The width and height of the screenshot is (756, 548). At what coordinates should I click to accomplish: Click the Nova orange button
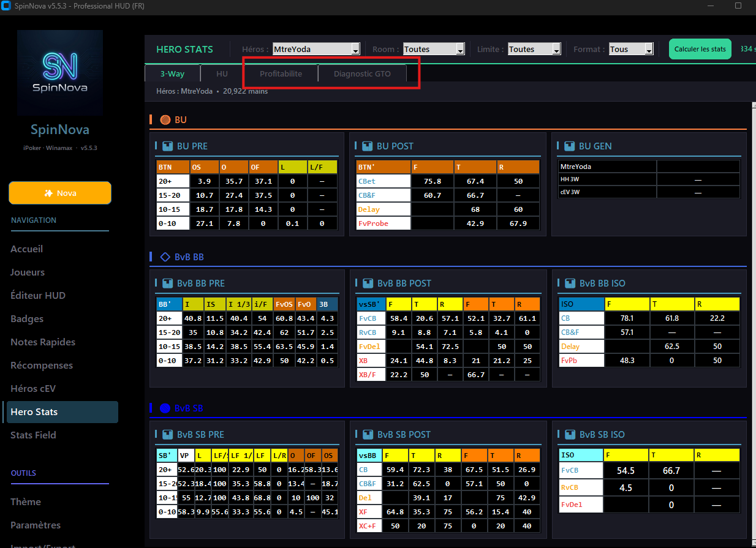coord(60,193)
